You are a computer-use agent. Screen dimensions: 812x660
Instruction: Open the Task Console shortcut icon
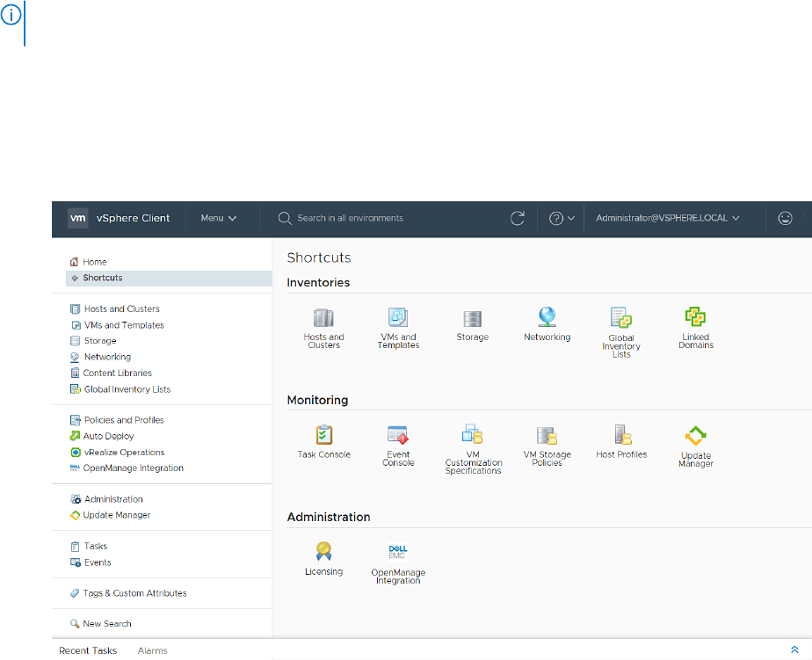[323, 435]
